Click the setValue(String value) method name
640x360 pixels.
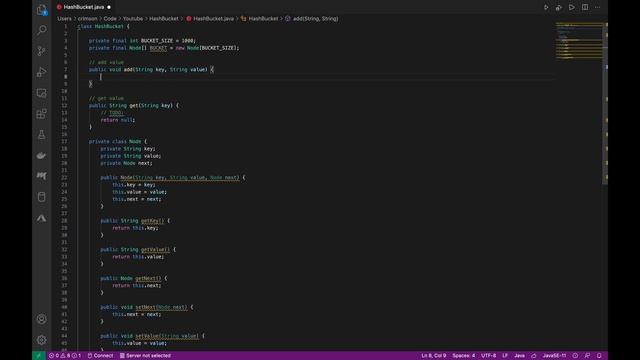[x=167, y=336]
